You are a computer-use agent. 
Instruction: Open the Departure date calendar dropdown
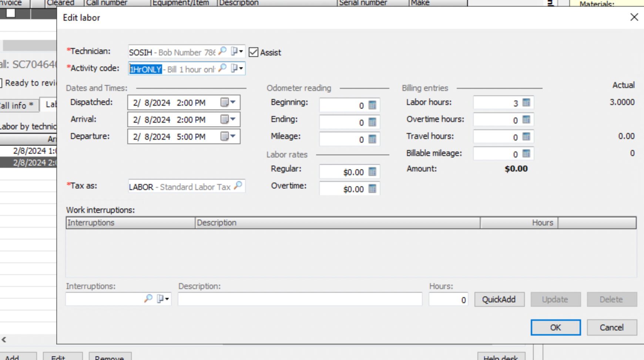click(228, 136)
